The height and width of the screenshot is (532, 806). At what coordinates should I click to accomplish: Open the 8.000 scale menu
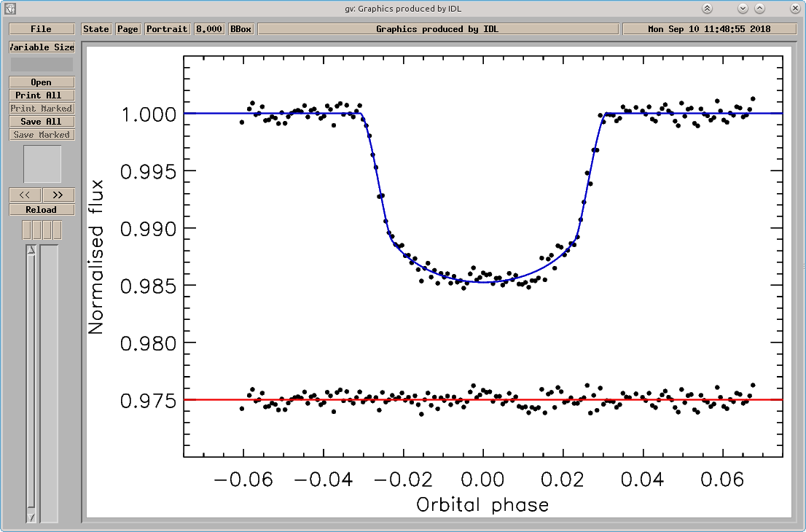coord(208,28)
